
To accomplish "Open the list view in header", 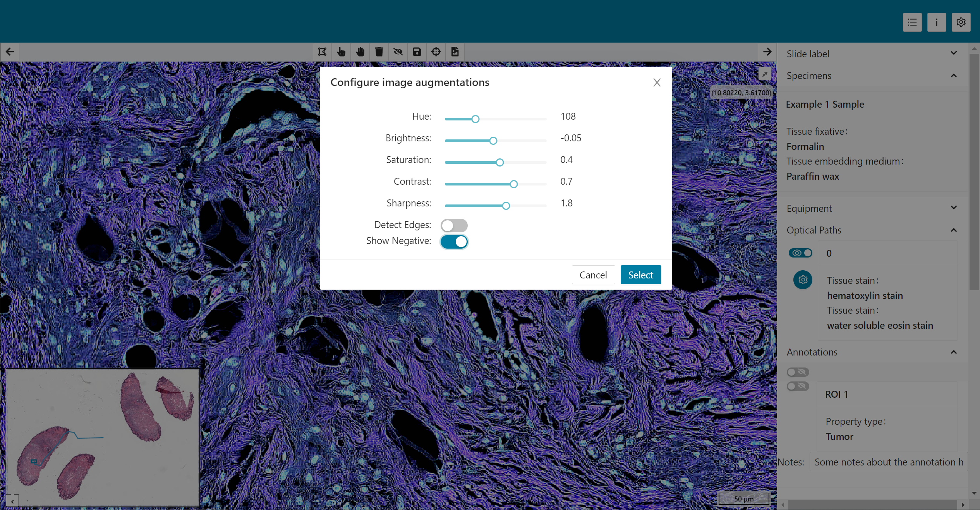I will (912, 22).
